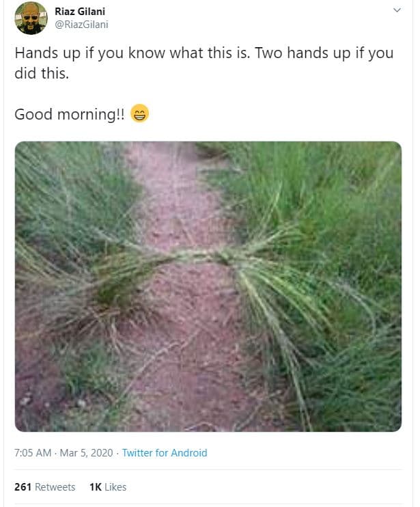Click the word Likes label
420x507 pixels.
tap(115, 487)
